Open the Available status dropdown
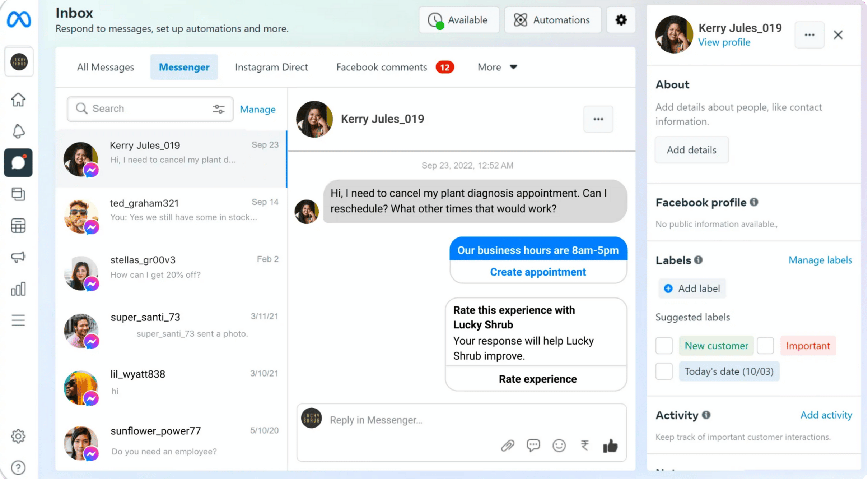 [459, 20]
